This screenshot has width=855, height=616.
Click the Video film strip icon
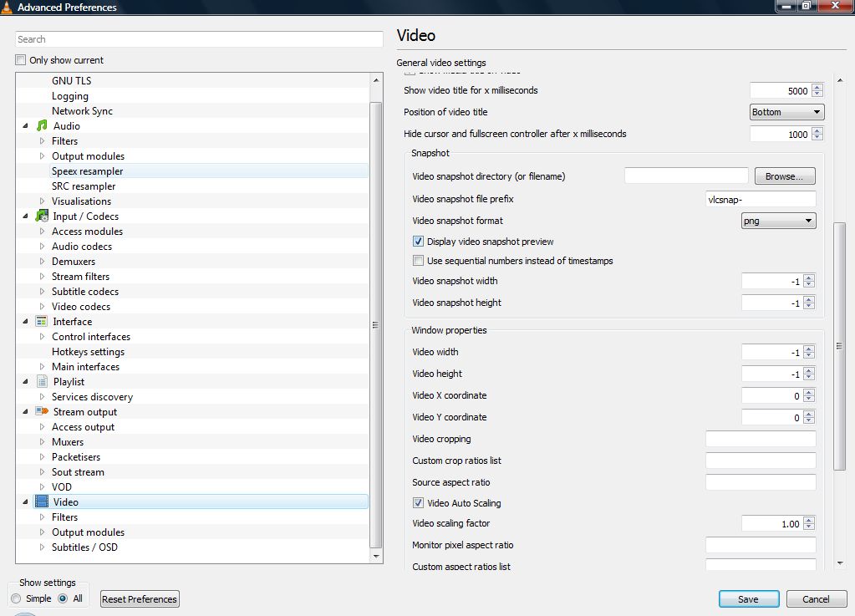(42, 502)
